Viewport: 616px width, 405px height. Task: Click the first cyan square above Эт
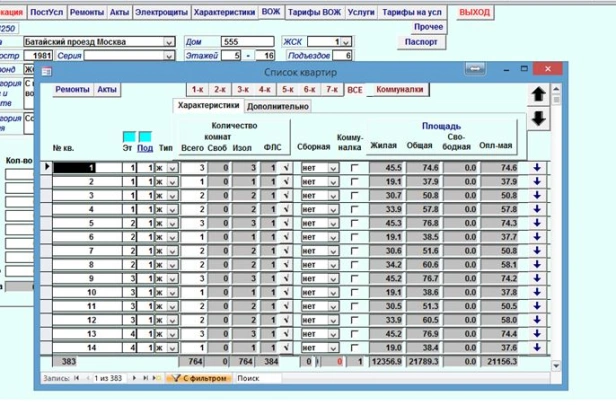point(128,136)
